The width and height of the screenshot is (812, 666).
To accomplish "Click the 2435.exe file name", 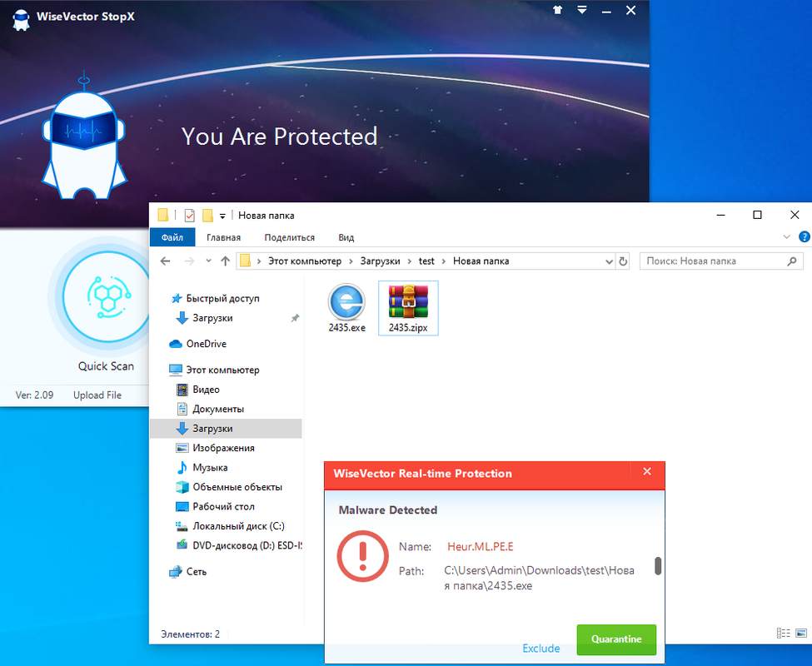I will click(x=346, y=328).
